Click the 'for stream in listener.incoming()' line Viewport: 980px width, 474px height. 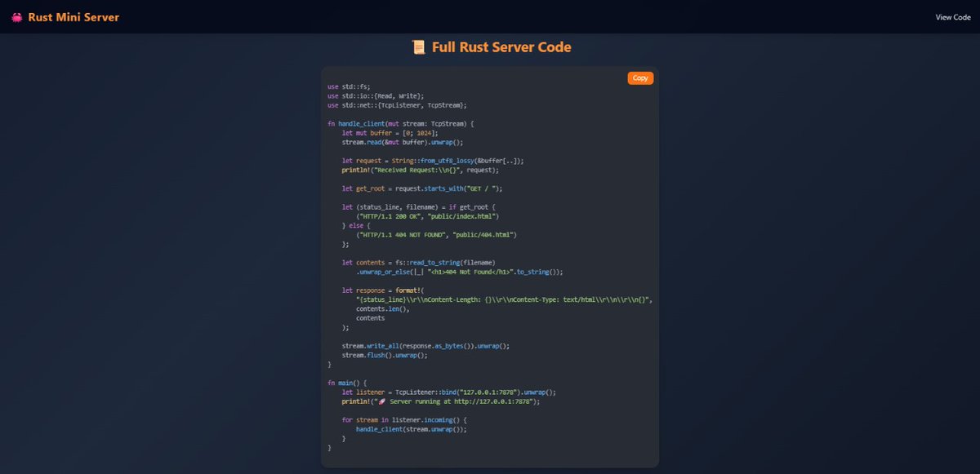tap(403, 420)
